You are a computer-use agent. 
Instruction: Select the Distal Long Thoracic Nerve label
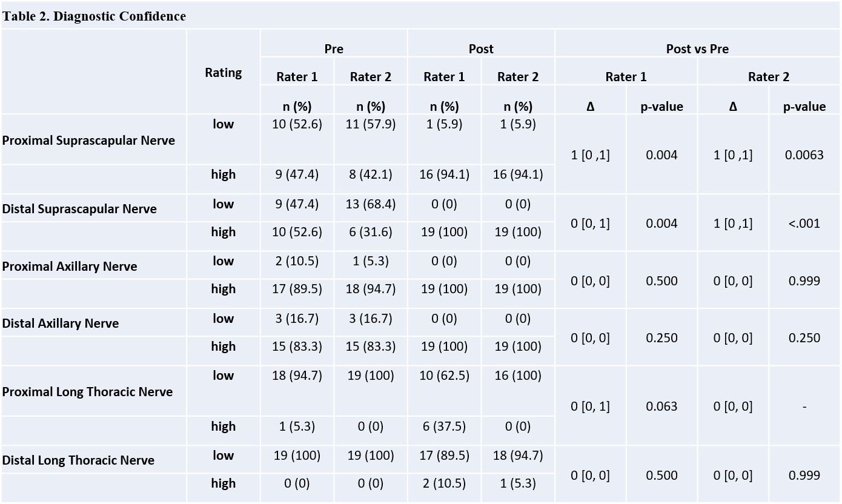coord(78,460)
